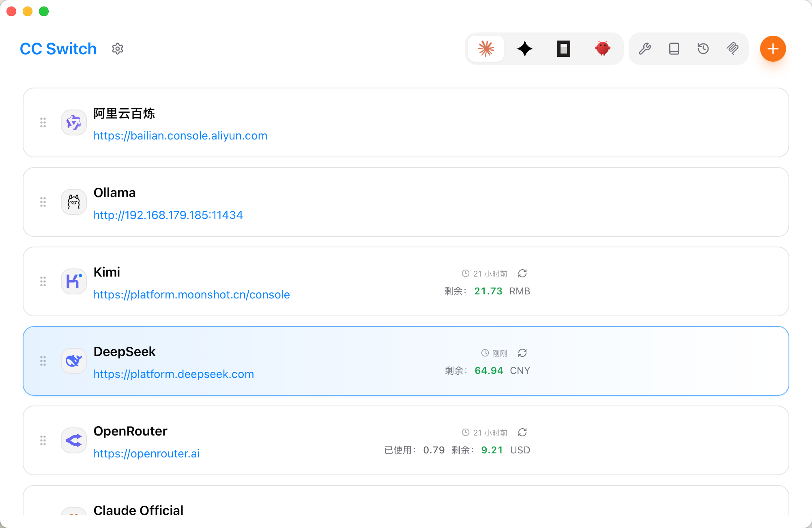Grab drag handle of Ollama card
Screen dimensions: 812x528
pyautogui.click(x=43, y=202)
